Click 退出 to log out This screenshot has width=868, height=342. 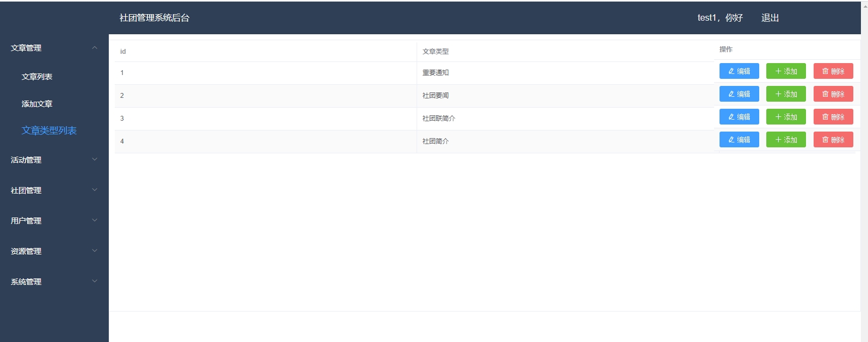[770, 18]
